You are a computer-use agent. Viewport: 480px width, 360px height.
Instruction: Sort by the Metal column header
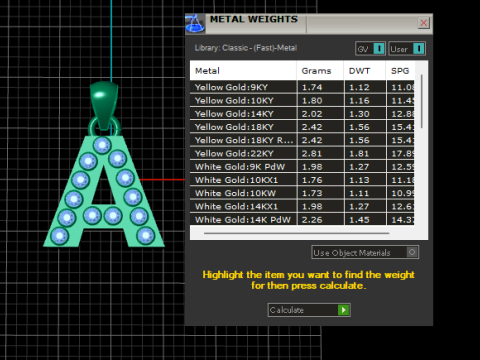[243, 71]
